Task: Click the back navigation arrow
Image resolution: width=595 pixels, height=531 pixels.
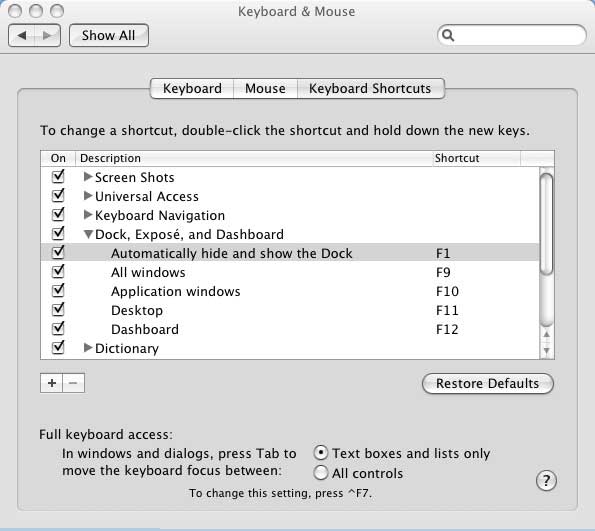Action: (x=22, y=36)
